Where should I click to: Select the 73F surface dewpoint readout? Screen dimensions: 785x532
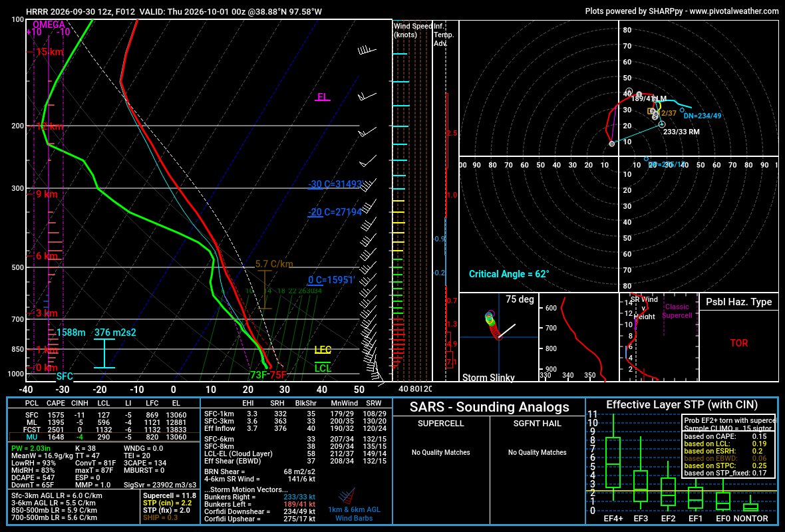[258, 375]
